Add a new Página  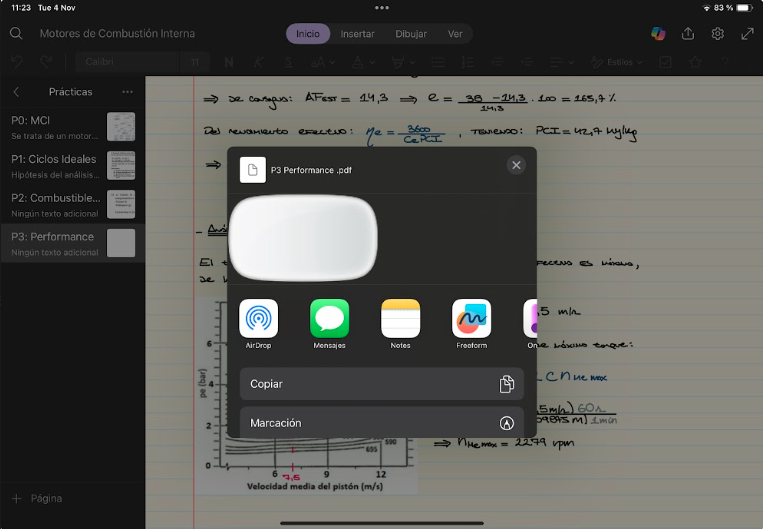click(x=37, y=498)
